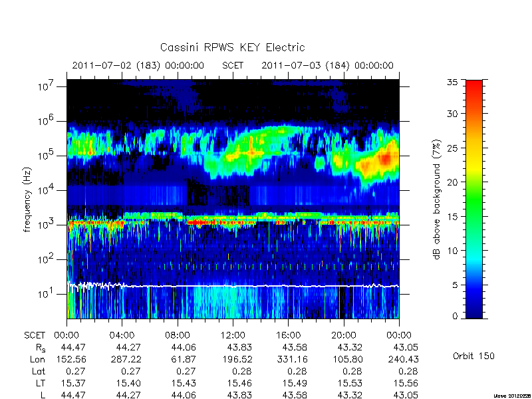532x399 pixels.
Task: Click the '20:00' time tick label
Action: (344, 336)
